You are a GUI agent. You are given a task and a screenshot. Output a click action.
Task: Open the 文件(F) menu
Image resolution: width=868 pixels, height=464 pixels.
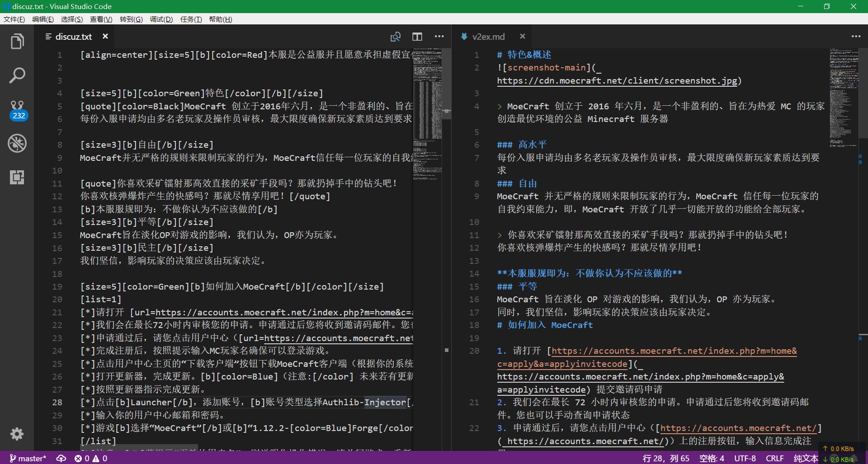[x=14, y=19]
